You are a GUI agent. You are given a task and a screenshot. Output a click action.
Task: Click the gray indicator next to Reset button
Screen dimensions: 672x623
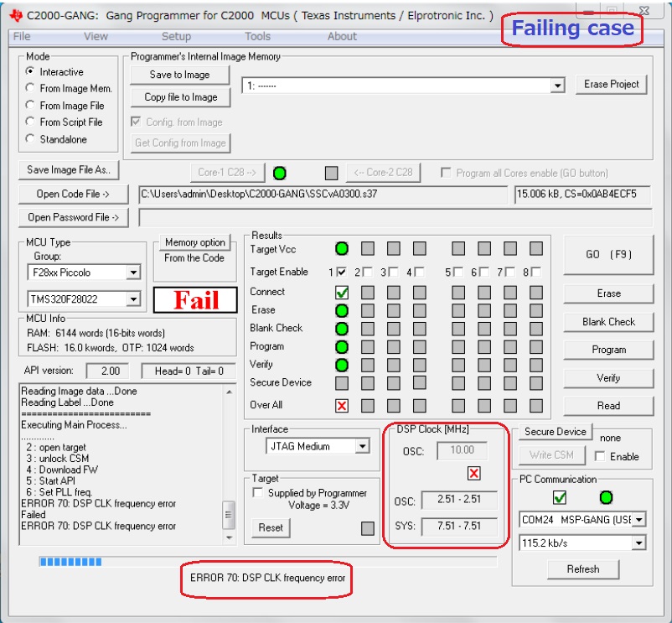367,528
